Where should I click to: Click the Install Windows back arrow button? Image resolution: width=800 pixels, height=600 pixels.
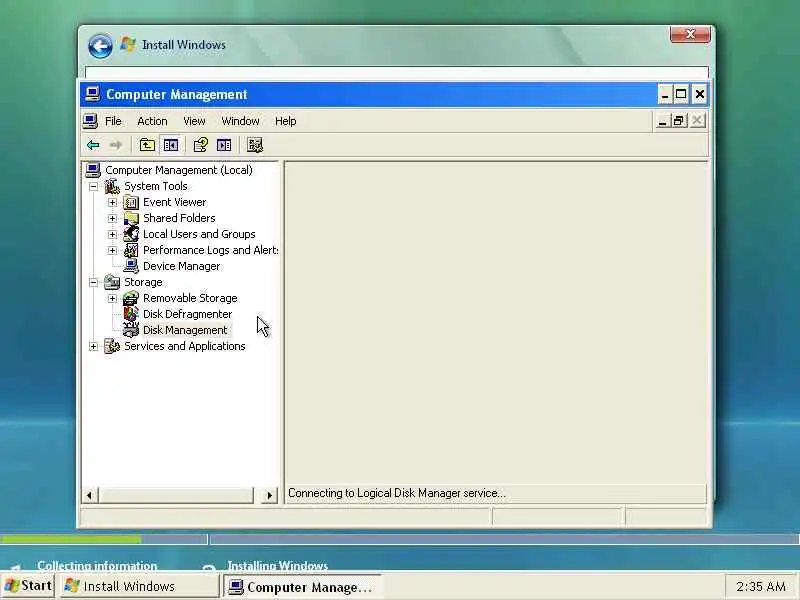point(100,46)
